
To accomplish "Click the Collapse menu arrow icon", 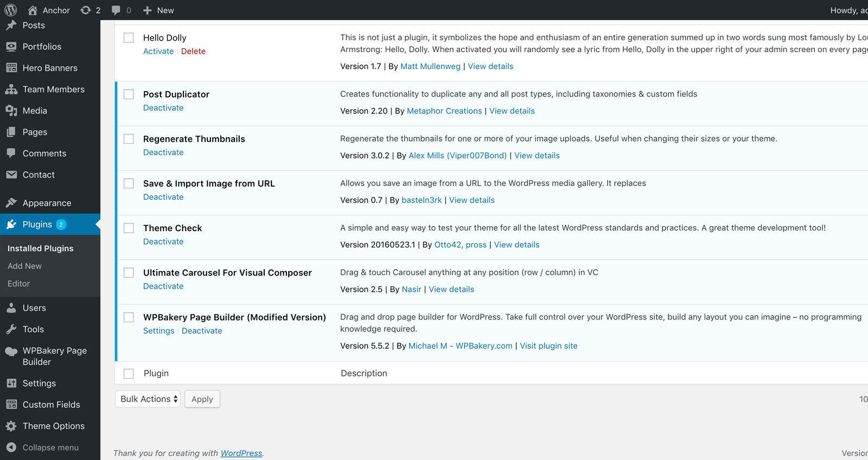I will (11, 448).
